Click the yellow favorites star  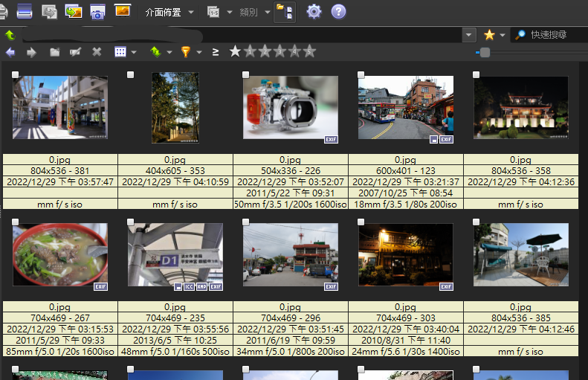(489, 35)
